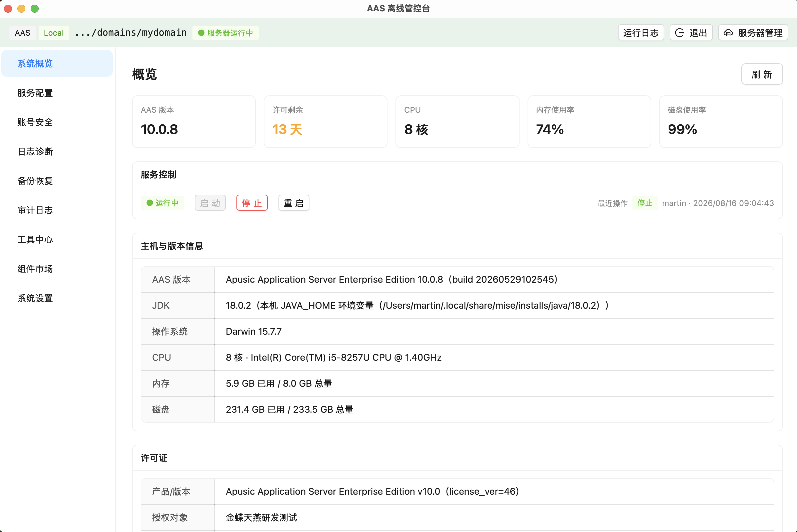This screenshot has width=797, height=532.
Task: Click the license_ver=46 product value
Action: [372, 492]
